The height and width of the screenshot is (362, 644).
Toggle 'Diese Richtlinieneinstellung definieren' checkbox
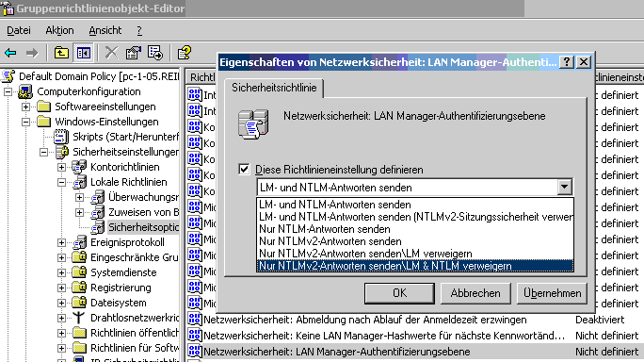click(244, 169)
